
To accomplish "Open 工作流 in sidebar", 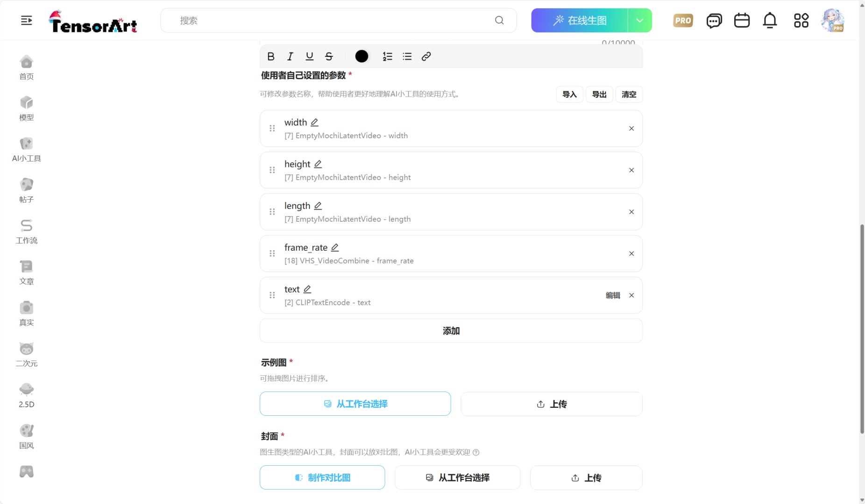I will coord(27,232).
